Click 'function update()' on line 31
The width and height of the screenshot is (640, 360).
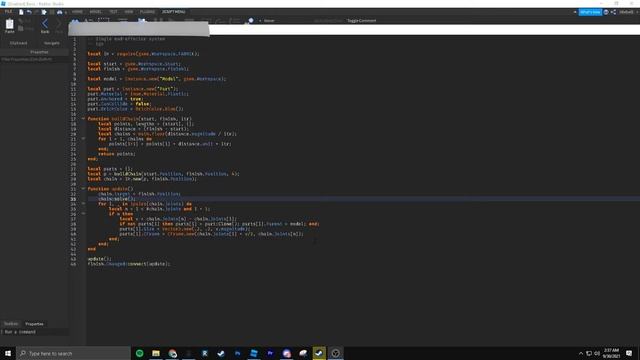[110, 189]
